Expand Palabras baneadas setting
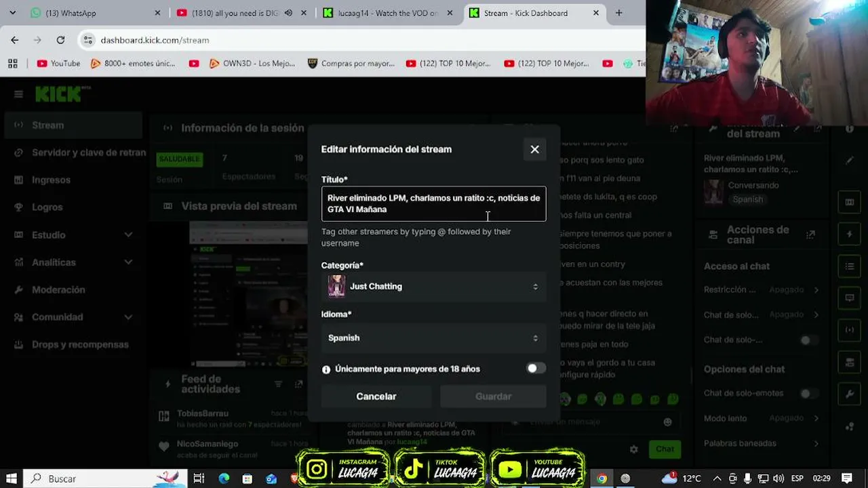This screenshot has width=868, height=488. (x=762, y=443)
